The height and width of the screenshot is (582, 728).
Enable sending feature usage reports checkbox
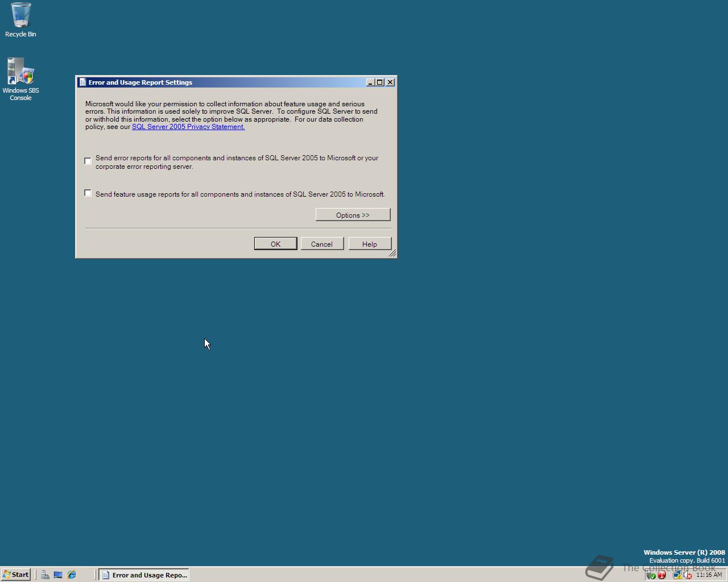pos(88,193)
